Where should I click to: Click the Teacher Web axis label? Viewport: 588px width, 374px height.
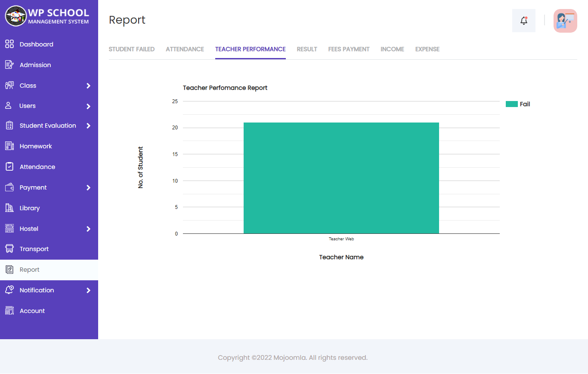(341, 239)
